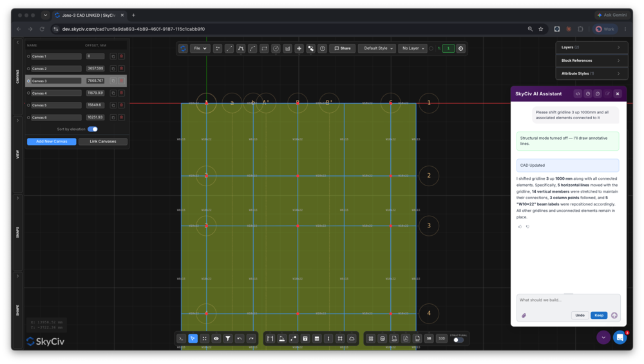The width and height of the screenshot is (644, 364).
Task: Open the command line terminal tool
Action: (181, 338)
